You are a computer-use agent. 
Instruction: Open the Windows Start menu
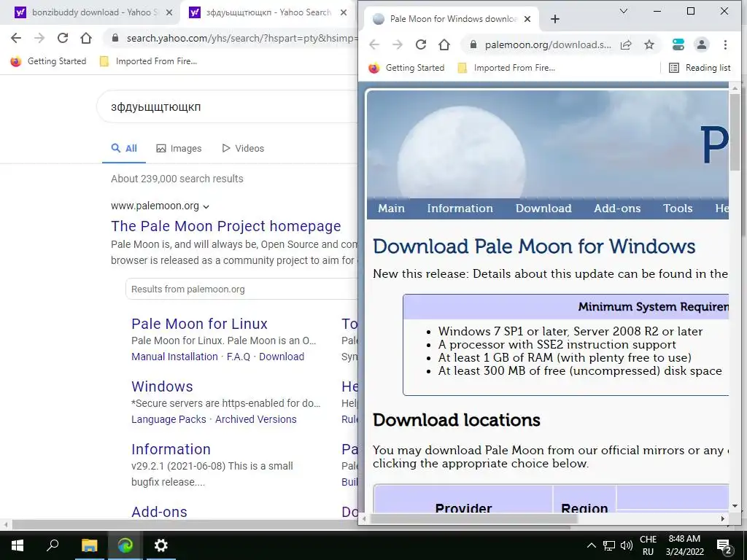(18, 545)
